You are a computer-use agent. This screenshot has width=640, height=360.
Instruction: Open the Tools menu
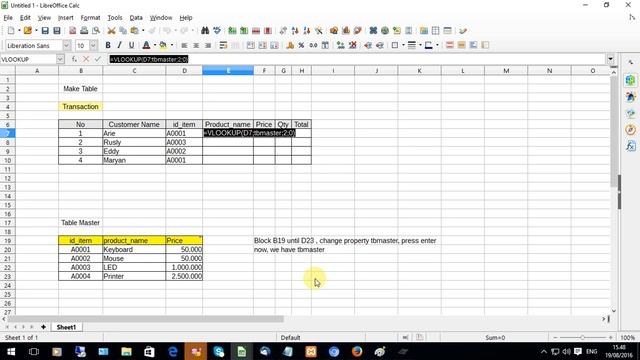[115, 18]
